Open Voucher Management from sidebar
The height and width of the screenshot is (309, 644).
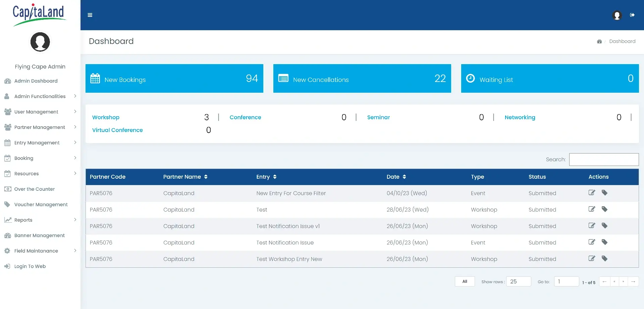(41, 205)
